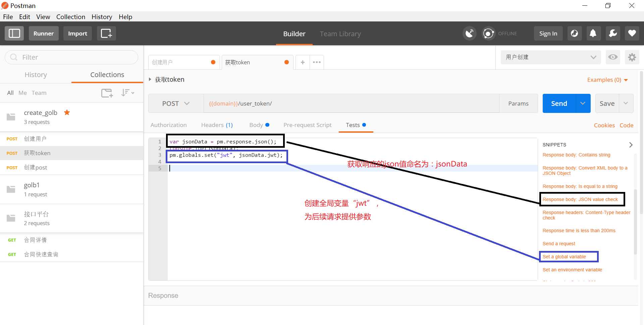Image resolution: width=644 pixels, height=325 pixels.
Task: Switch to 创建用户 request tab
Action: coord(184,62)
